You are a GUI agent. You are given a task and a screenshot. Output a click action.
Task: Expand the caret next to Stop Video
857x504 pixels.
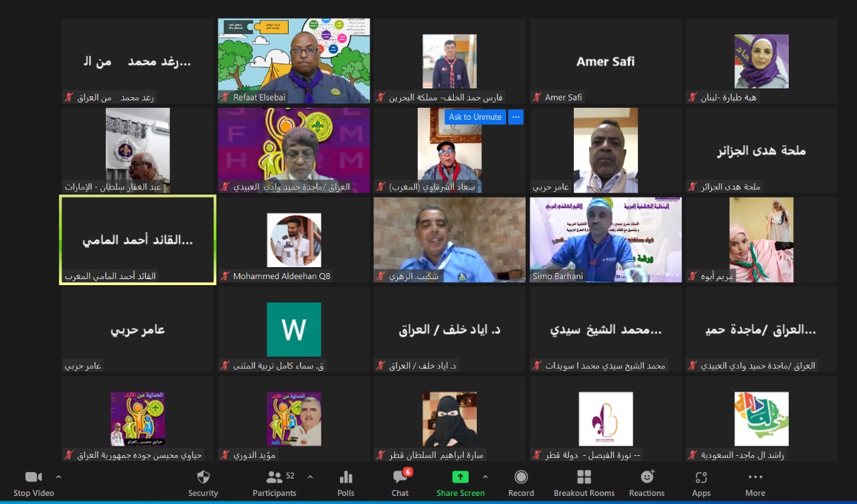click(x=58, y=477)
